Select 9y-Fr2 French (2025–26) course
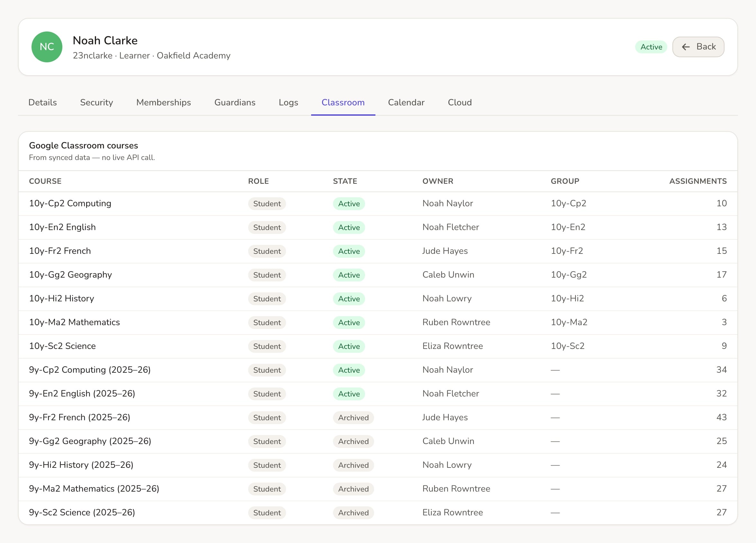The height and width of the screenshot is (543, 756). (x=80, y=417)
